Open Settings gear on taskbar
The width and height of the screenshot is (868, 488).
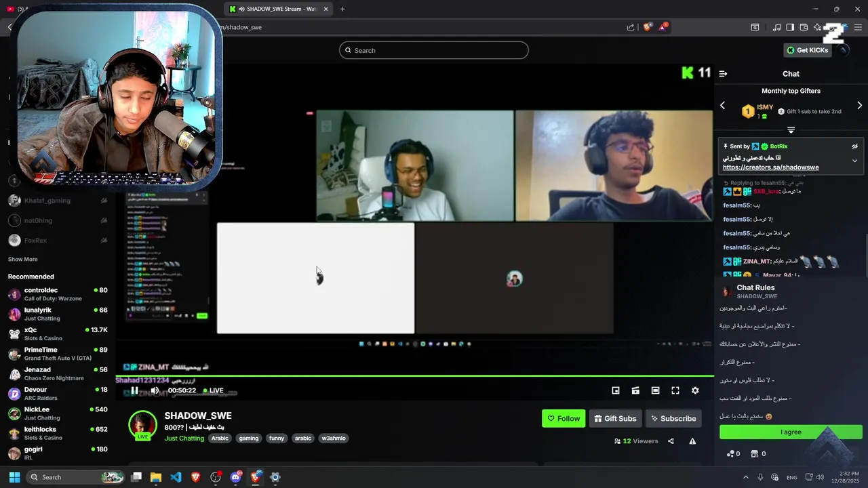(x=275, y=477)
